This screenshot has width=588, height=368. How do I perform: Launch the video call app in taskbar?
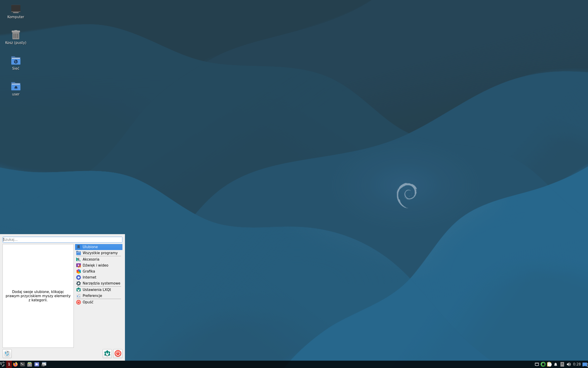tap(37, 364)
